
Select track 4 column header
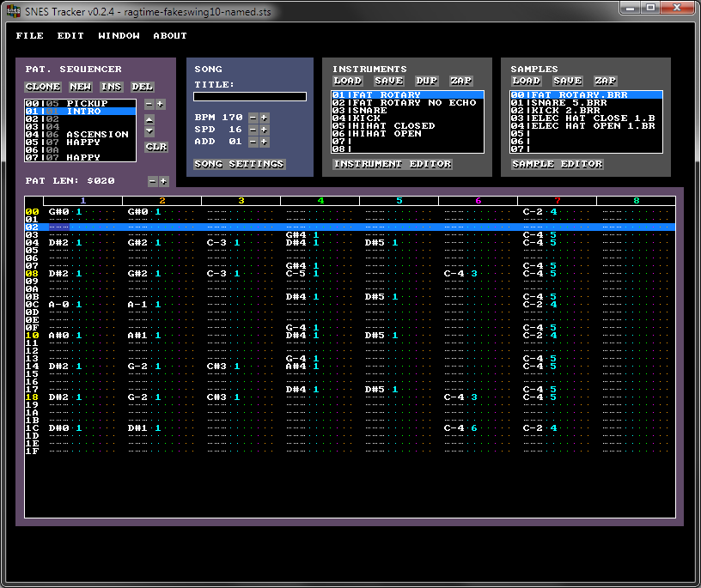320,201
